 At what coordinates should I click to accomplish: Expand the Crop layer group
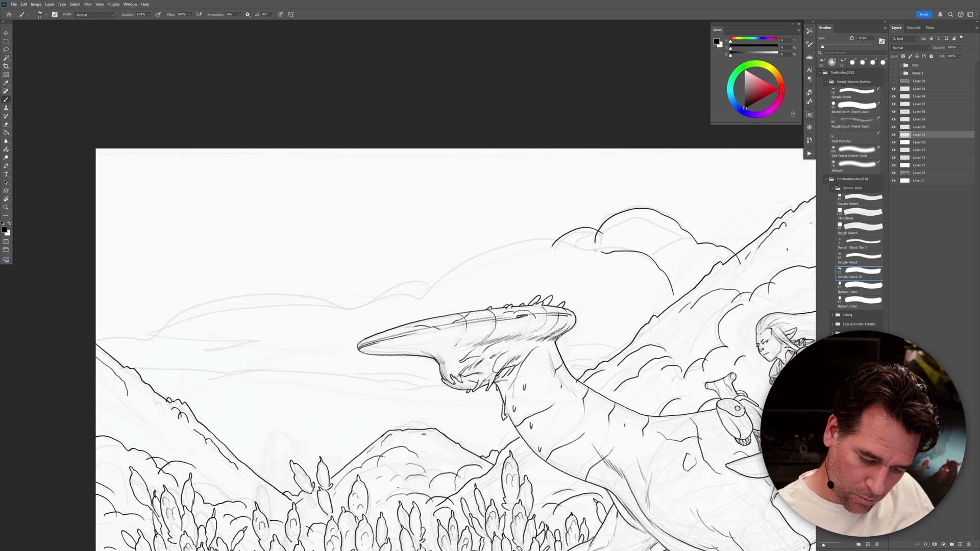click(900, 65)
